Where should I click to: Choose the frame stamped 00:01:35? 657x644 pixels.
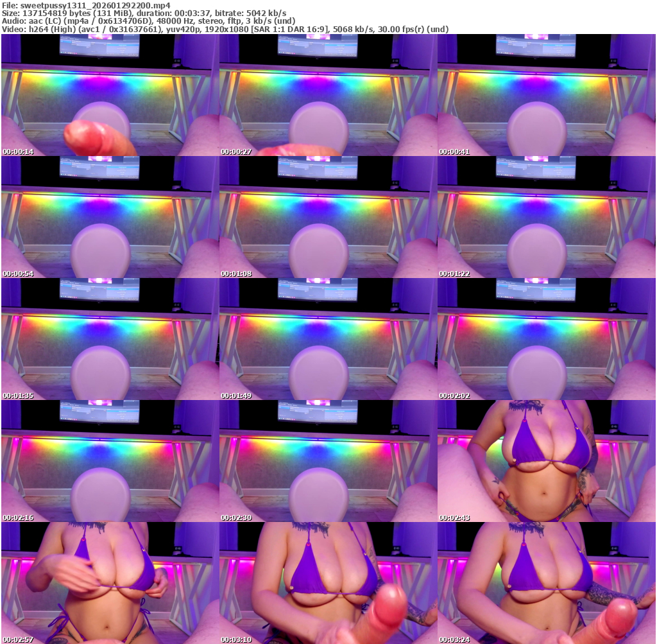(x=110, y=339)
